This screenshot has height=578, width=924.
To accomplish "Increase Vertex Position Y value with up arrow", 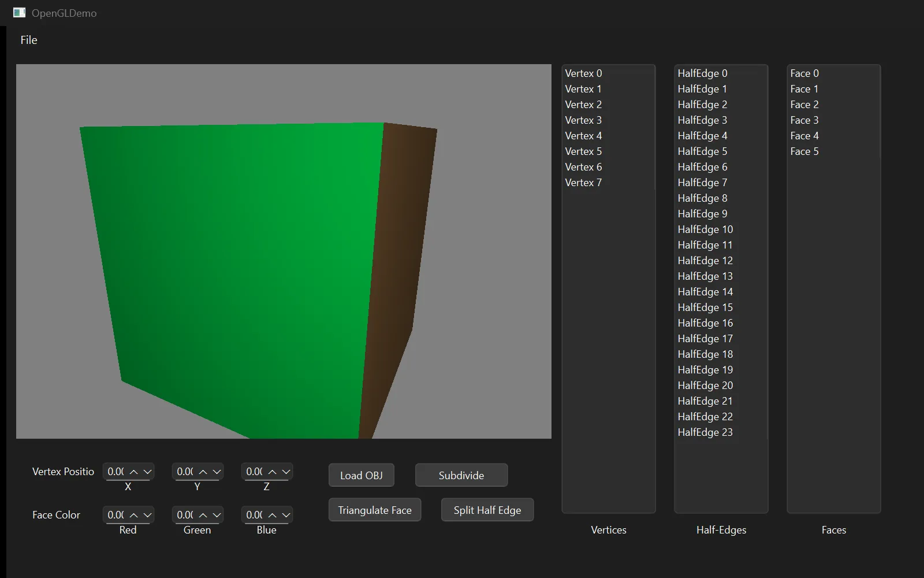I will [x=203, y=472].
